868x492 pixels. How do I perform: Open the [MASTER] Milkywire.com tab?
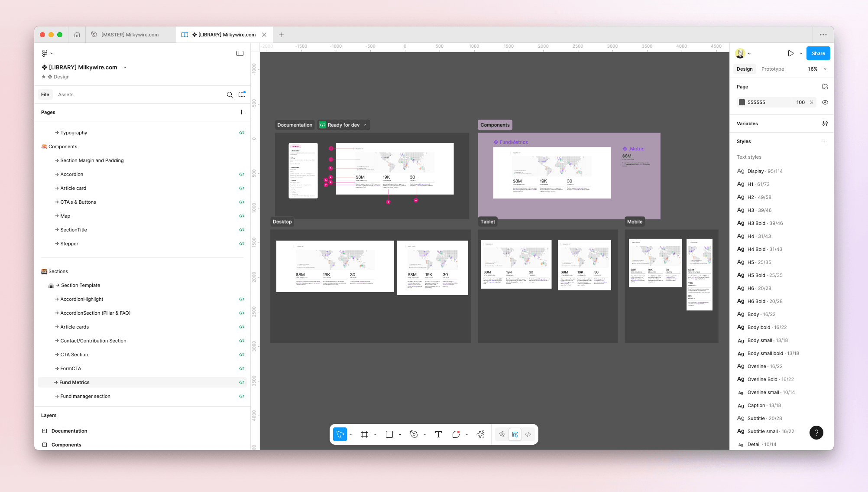pyautogui.click(x=130, y=35)
